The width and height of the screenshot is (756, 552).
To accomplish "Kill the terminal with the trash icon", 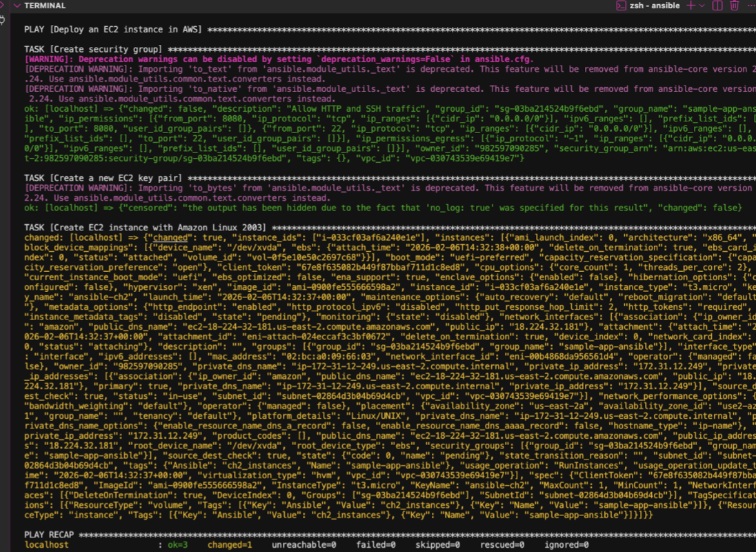I will (734, 6).
